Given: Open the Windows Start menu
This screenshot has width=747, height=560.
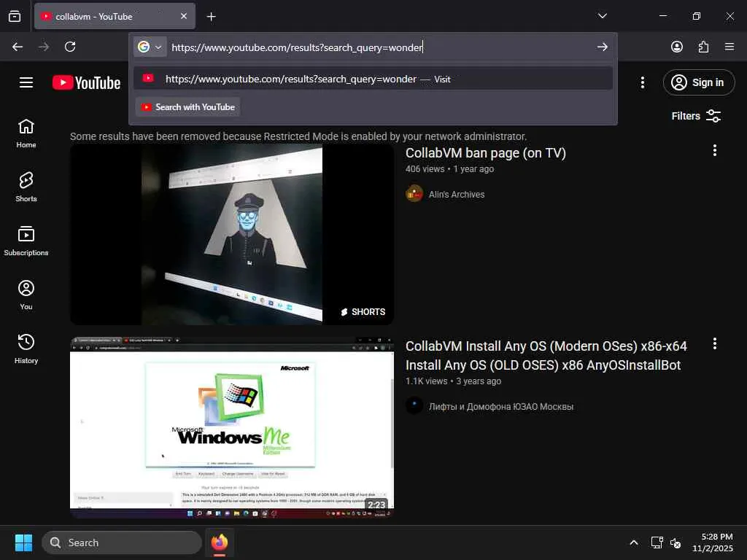Looking at the screenshot, I should click(23, 542).
